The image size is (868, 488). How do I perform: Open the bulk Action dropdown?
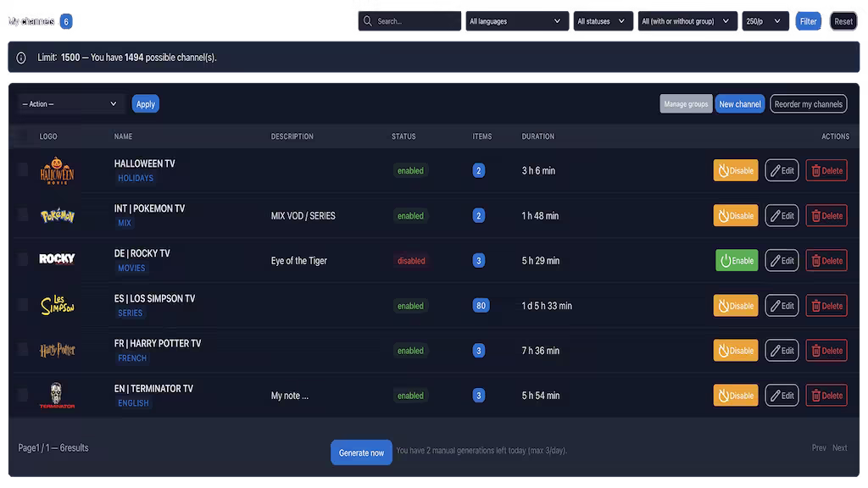tap(70, 104)
